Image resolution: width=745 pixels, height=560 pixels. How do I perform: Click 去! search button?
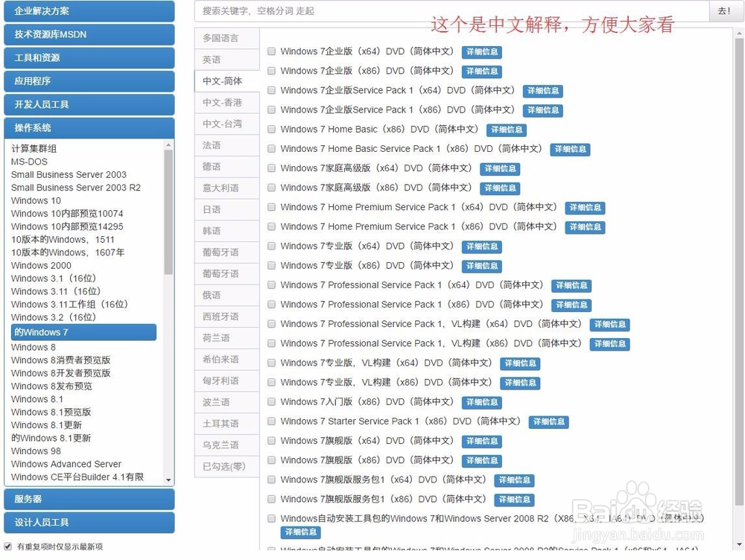click(x=725, y=11)
